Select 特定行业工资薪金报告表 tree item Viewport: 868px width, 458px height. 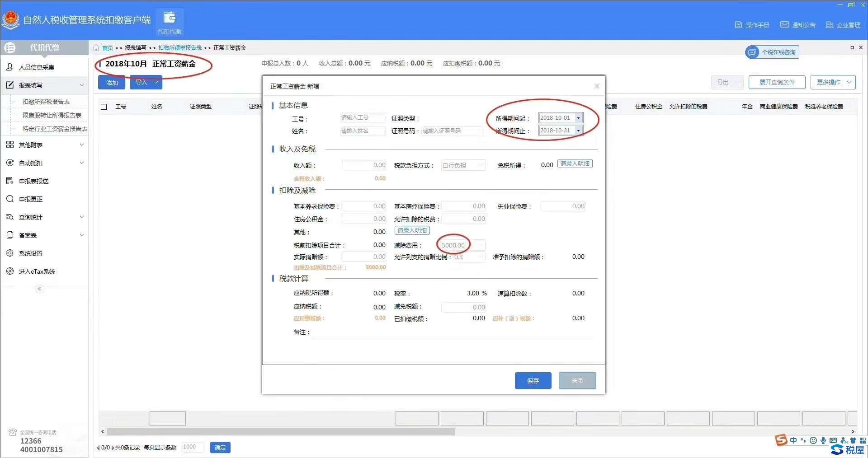coord(55,129)
